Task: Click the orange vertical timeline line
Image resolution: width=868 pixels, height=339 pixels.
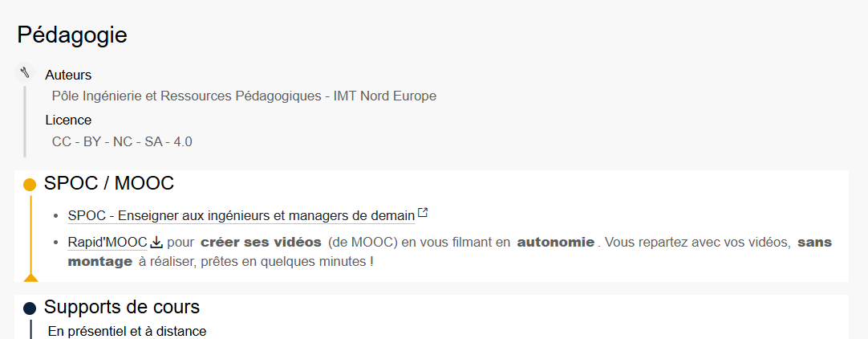Action: click(x=30, y=233)
